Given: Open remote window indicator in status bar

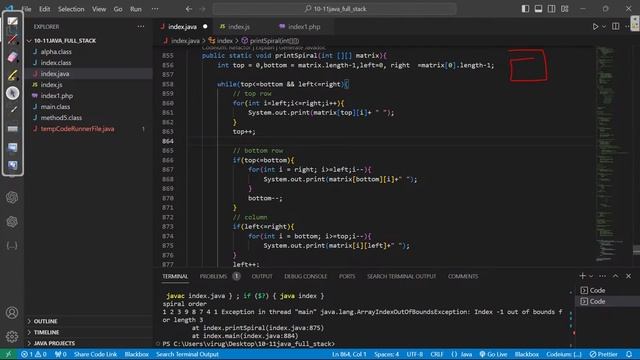Looking at the screenshot, I should [8, 354].
